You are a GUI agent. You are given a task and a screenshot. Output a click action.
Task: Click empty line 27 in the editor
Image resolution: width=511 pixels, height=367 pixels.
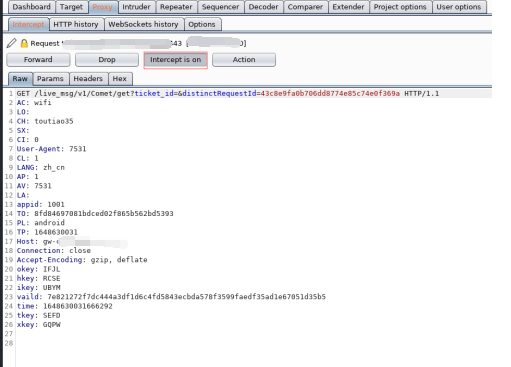click(253, 334)
